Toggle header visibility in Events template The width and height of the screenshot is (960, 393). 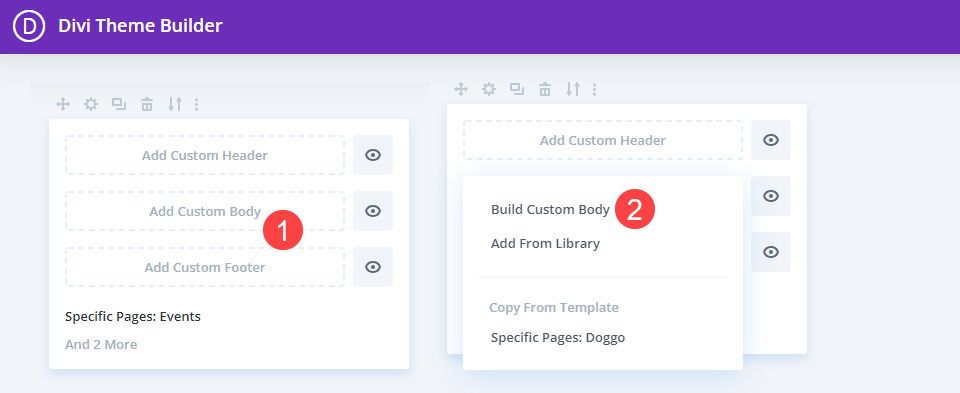373,155
